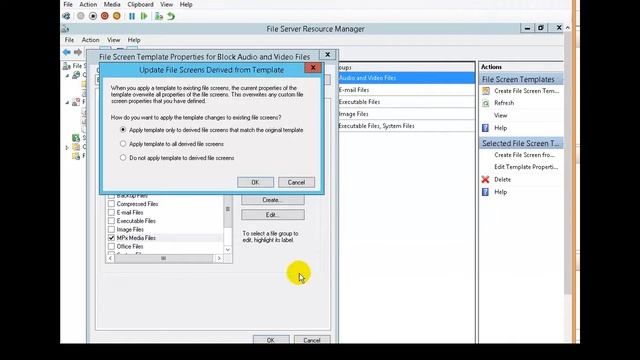Click file group list scroll-down arrow
The image size is (640, 360).
pyautogui.click(x=228, y=249)
